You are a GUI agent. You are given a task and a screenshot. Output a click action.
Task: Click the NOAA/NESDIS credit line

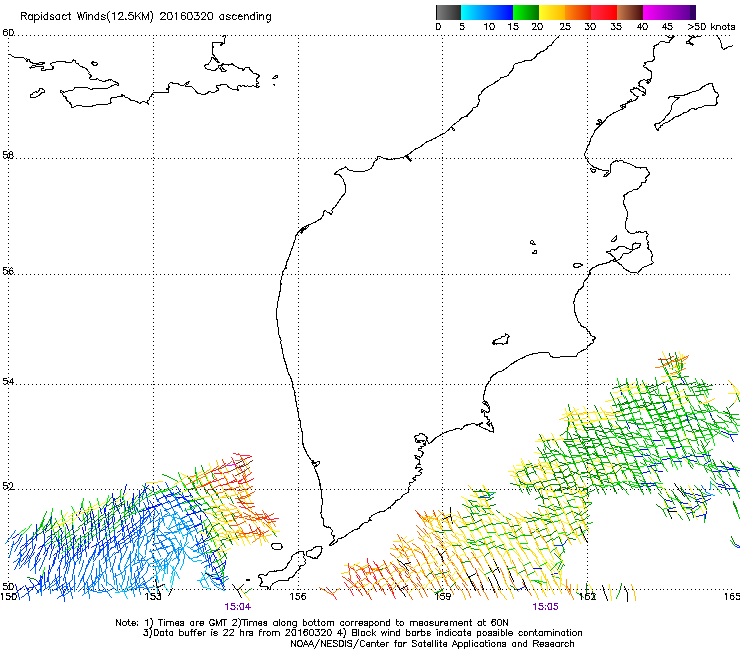pyautogui.click(x=432, y=644)
